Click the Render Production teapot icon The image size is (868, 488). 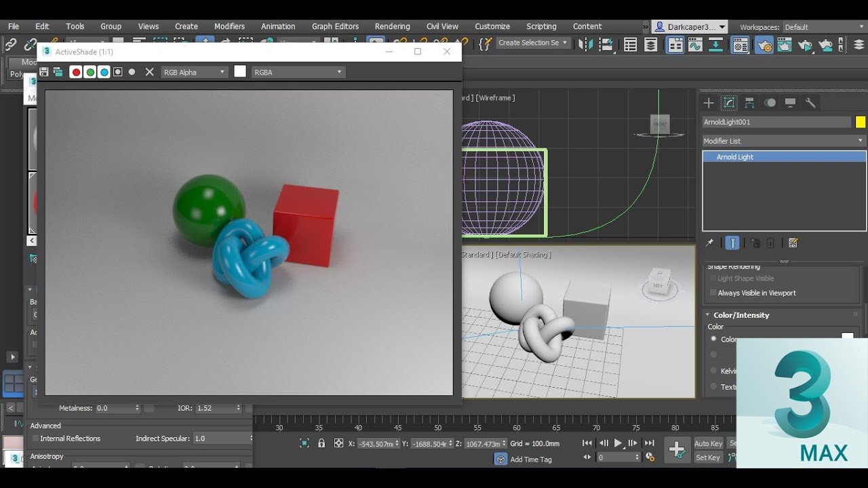[805, 45]
